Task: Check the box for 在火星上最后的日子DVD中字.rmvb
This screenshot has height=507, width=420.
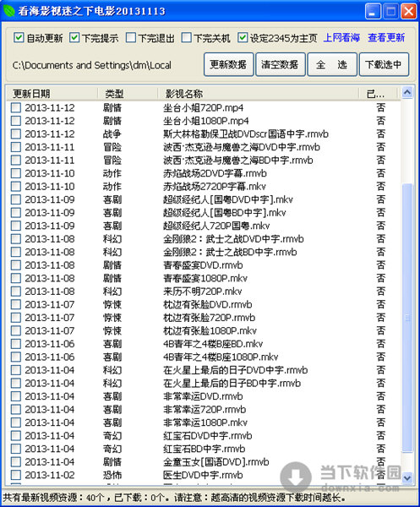Action: [x=16, y=370]
